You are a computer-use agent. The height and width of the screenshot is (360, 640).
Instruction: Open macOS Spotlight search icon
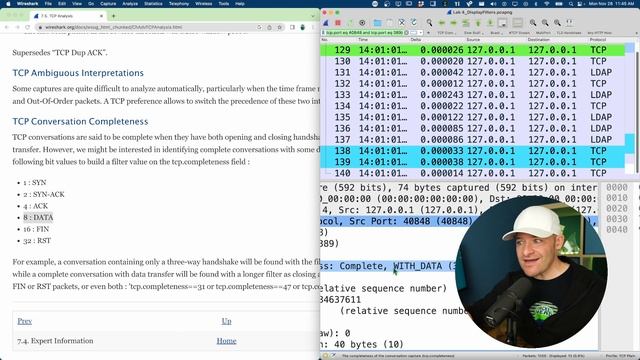point(571,4)
